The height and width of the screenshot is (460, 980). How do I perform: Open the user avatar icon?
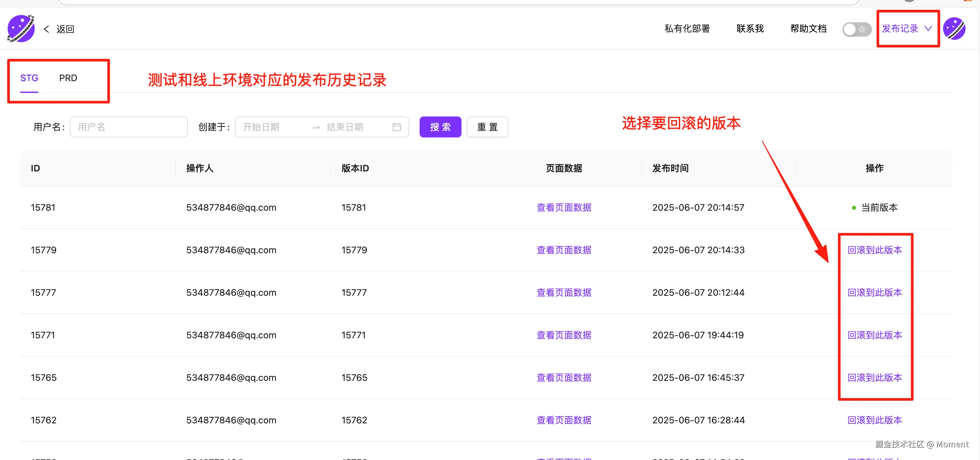954,28
